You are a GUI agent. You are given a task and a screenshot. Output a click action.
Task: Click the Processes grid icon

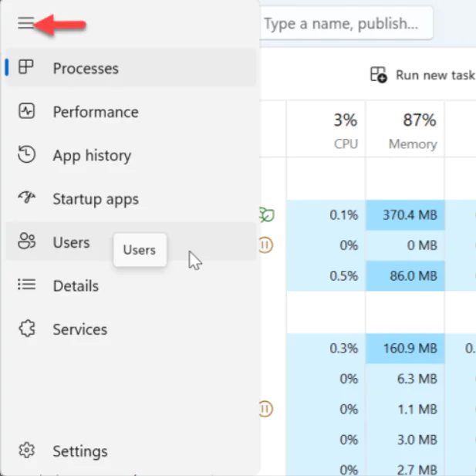[26, 68]
